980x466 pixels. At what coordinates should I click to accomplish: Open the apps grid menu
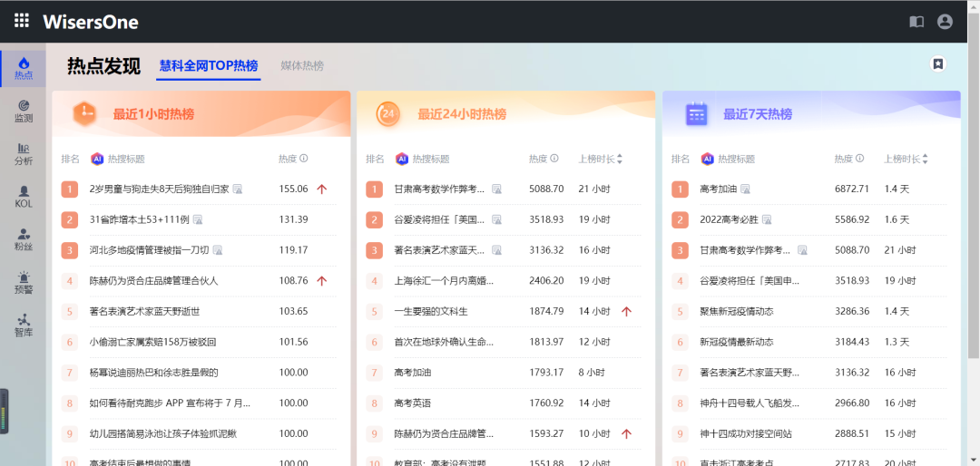(x=21, y=21)
